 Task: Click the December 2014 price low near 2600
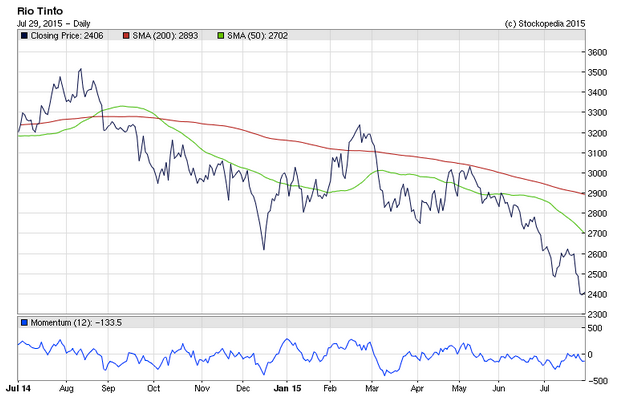(x=264, y=249)
